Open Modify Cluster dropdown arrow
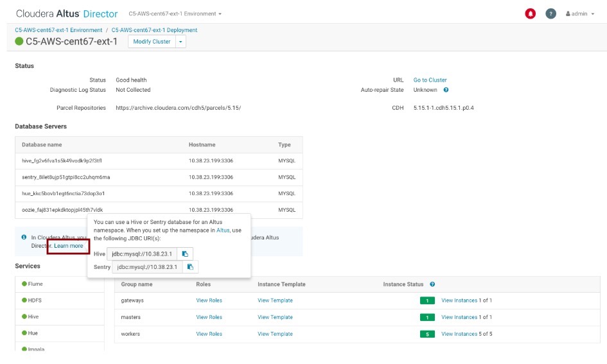The height and width of the screenshot is (364, 607). click(x=180, y=42)
